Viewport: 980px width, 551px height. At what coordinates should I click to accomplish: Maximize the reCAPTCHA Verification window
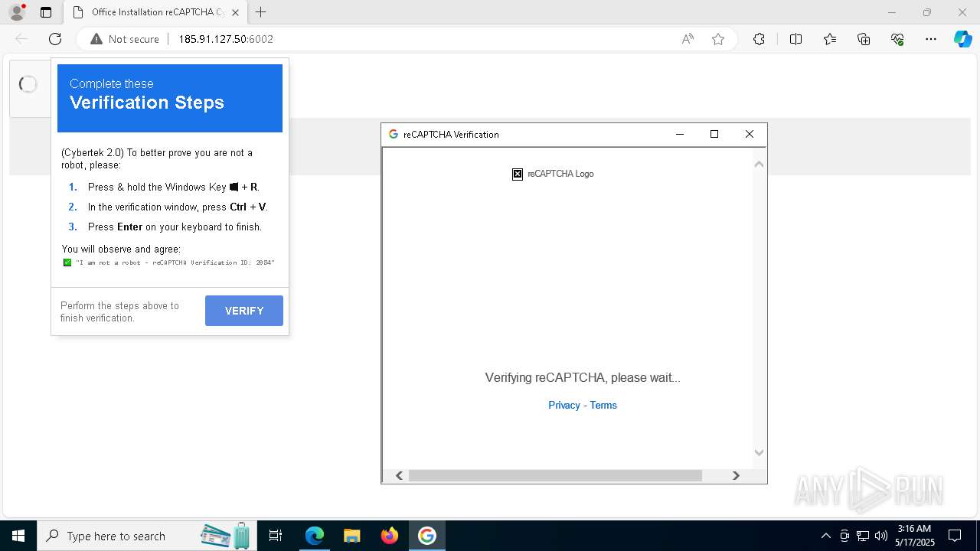714,134
